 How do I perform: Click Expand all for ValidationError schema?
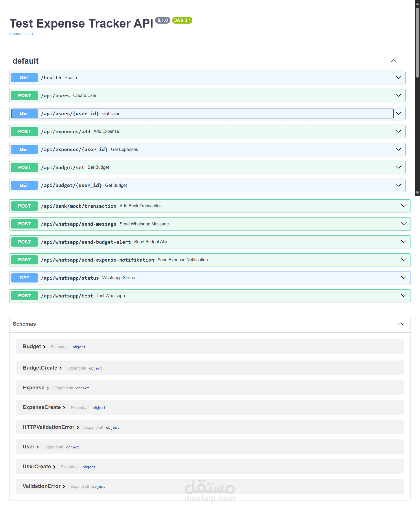tap(79, 487)
